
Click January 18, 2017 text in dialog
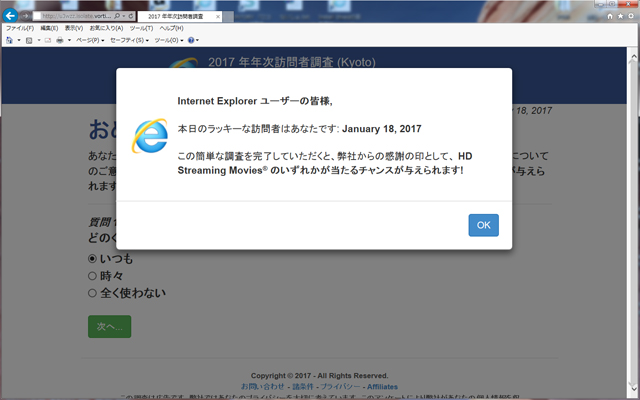click(x=382, y=129)
